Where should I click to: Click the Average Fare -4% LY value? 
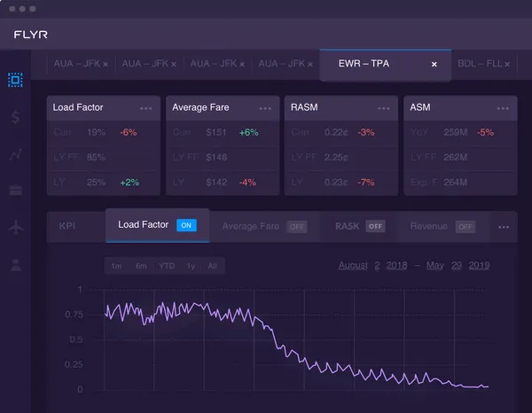(247, 183)
